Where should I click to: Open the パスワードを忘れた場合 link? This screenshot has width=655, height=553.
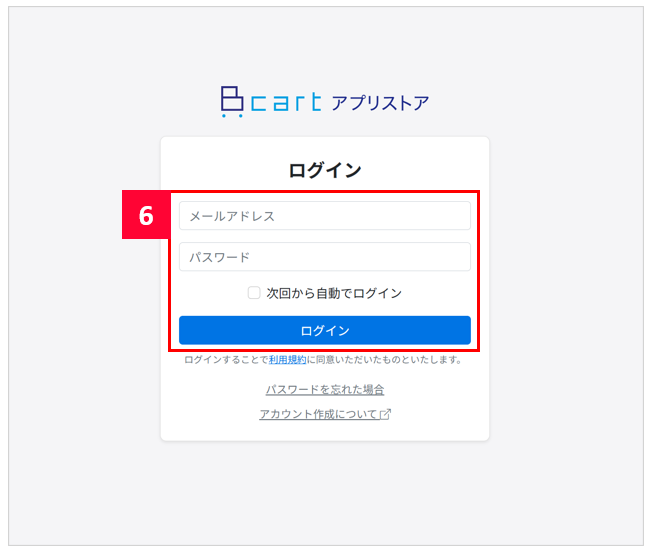point(325,389)
